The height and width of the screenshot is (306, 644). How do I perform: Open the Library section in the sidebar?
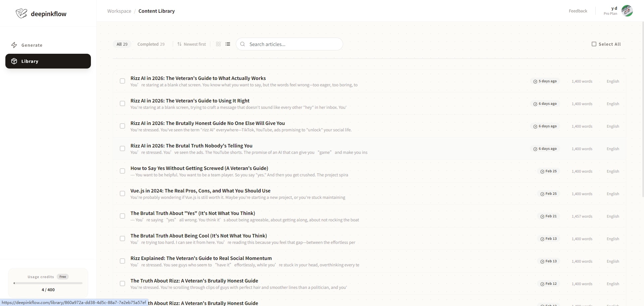pos(30,61)
